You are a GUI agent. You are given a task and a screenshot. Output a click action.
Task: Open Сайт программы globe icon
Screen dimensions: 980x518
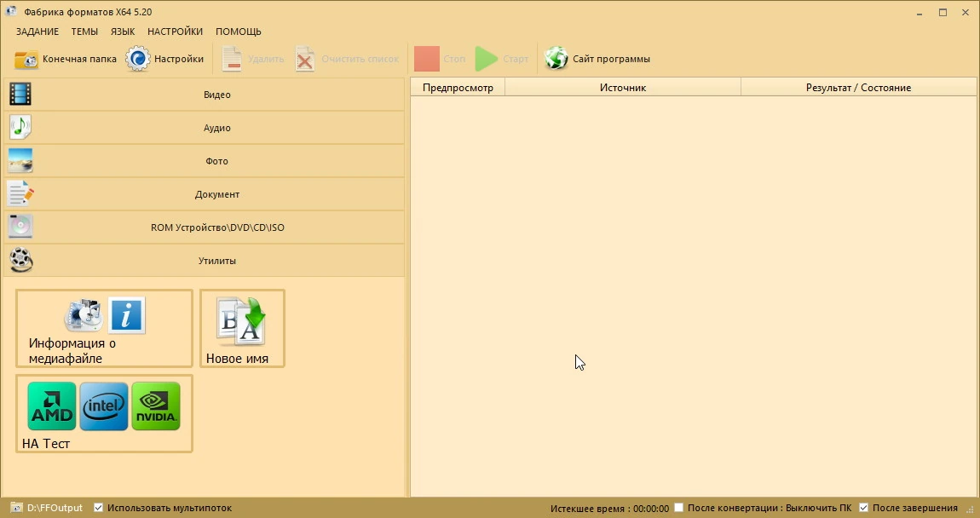[556, 59]
